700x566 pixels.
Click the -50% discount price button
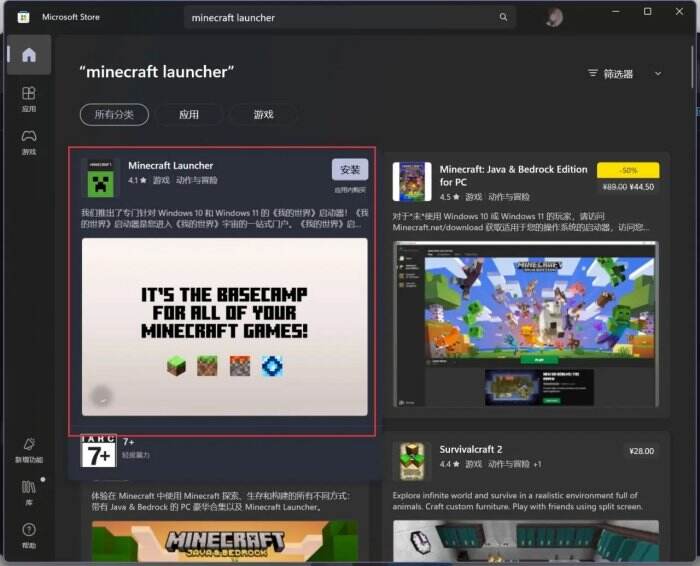pos(628,171)
